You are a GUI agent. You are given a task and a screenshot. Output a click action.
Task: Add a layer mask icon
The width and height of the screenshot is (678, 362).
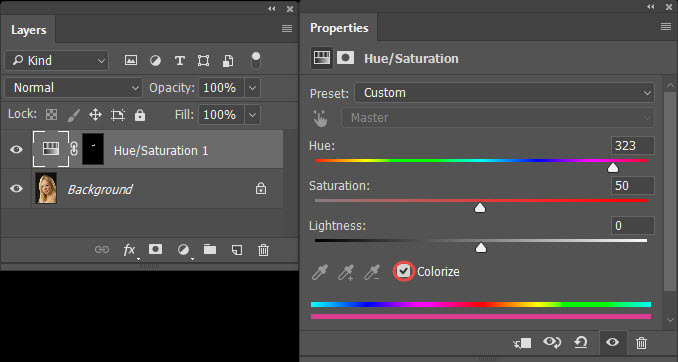tap(156, 249)
